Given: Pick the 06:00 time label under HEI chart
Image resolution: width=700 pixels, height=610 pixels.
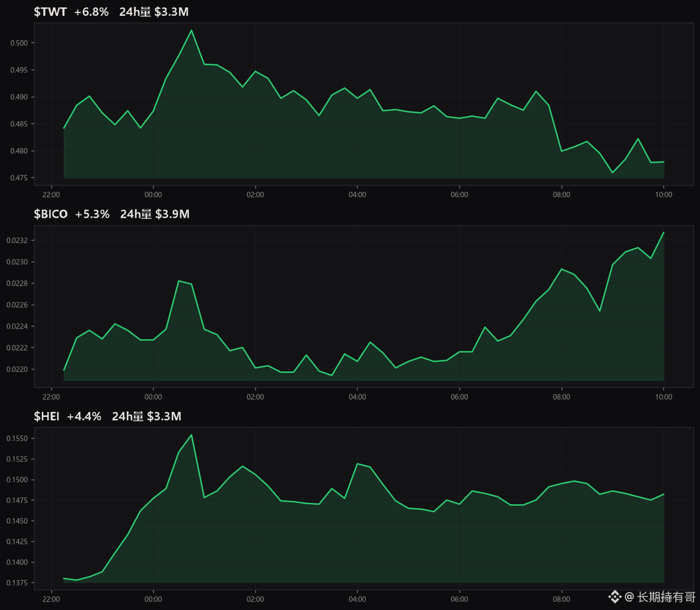Looking at the screenshot, I should [459, 599].
